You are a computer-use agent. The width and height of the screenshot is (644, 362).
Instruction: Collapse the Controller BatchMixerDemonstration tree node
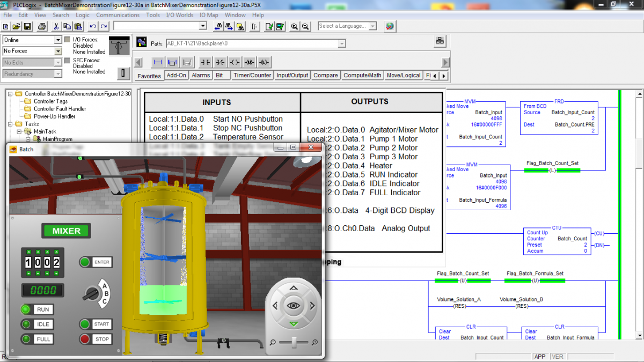click(10, 94)
